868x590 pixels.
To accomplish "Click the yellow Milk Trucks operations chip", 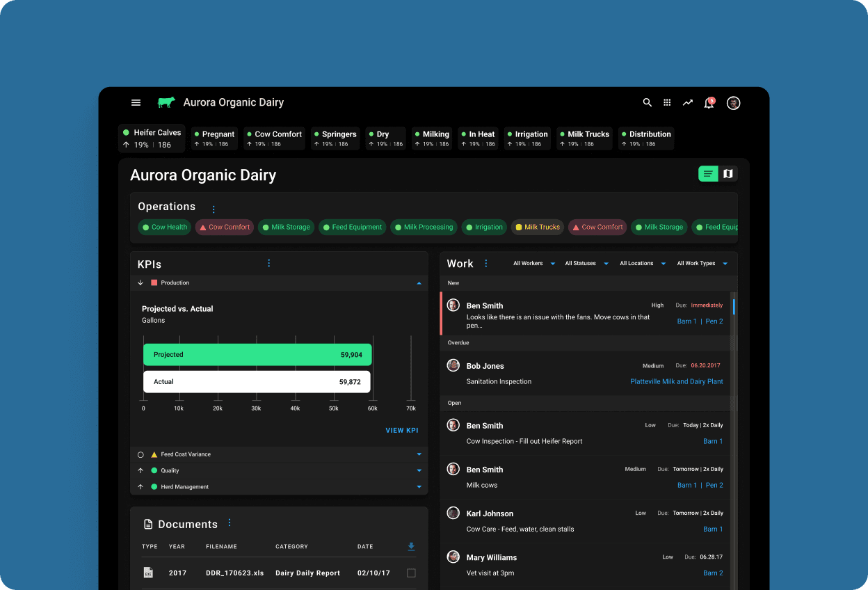I will click(x=538, y=227).
